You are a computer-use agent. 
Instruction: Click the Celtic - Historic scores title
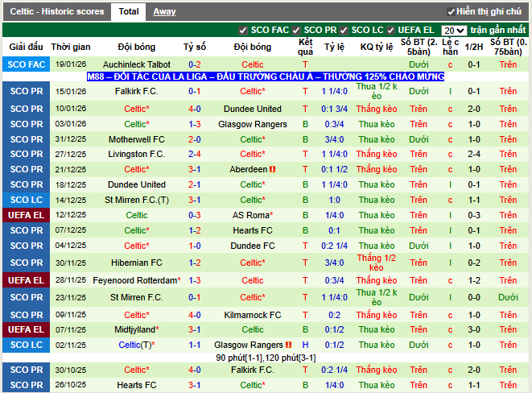(x=57, y=12)
